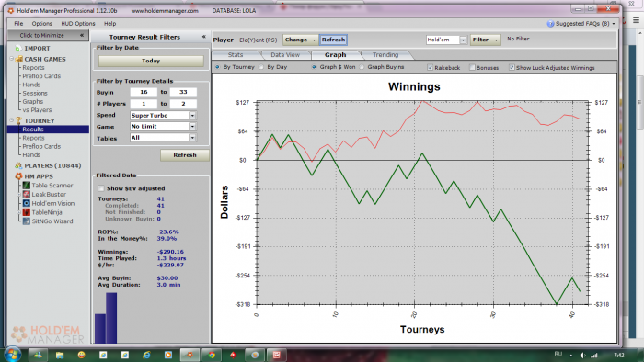This screenshot has height=362, width=644.
Task: Collapse the TOURNEY tree node
Action: (11, 120)
